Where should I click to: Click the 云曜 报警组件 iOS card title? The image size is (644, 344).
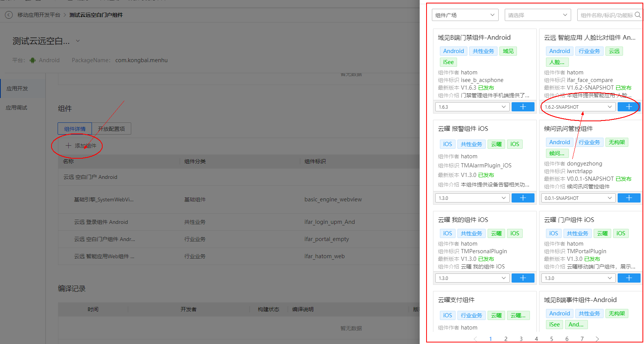(463, 129)
